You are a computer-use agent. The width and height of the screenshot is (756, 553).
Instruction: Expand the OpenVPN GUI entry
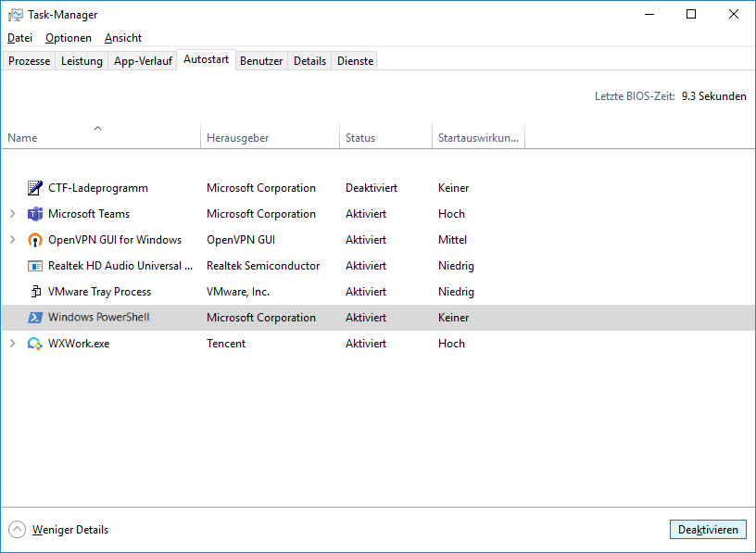pyautogui.click(x=12, y=240)
